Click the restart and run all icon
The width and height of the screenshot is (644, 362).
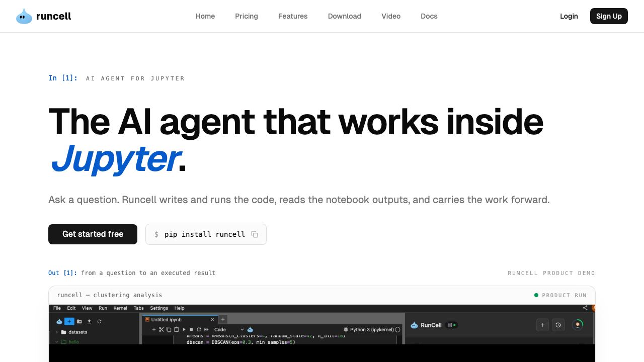pos(206,329)
